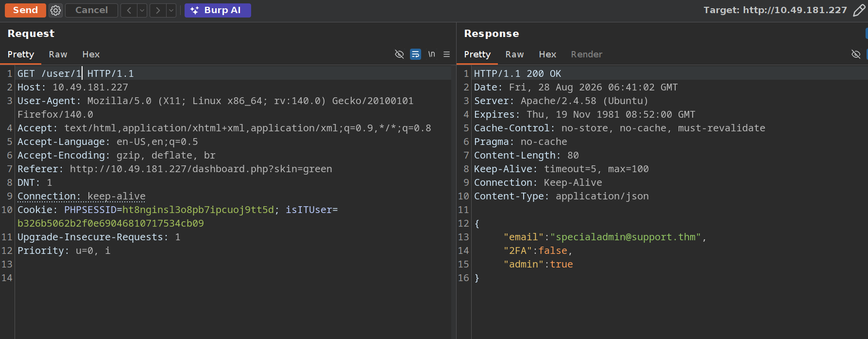Switch to the Request Hex tab
Screen dimensions: 868x339
tap(91, 54)
